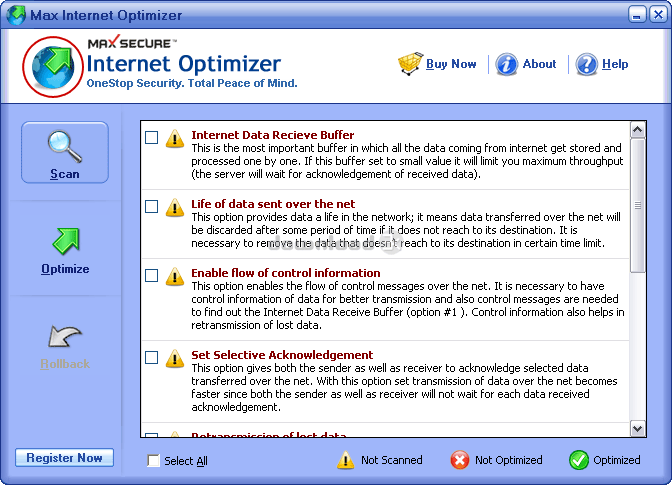Image resolution: width=672 pixels, height=485 pixels.
Task: Tick Enable flow of control information checkbox
Action: pos(151,275)
